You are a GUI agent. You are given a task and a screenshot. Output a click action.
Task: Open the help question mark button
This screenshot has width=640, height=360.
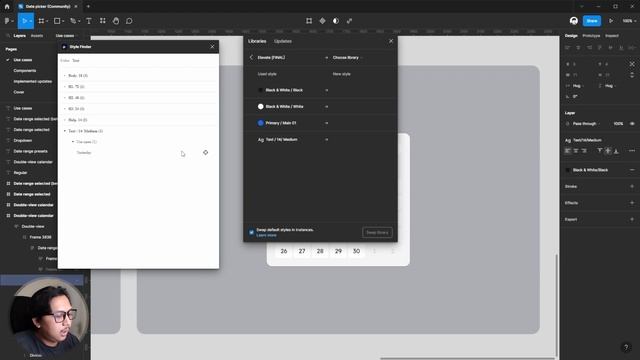(626, 347)
